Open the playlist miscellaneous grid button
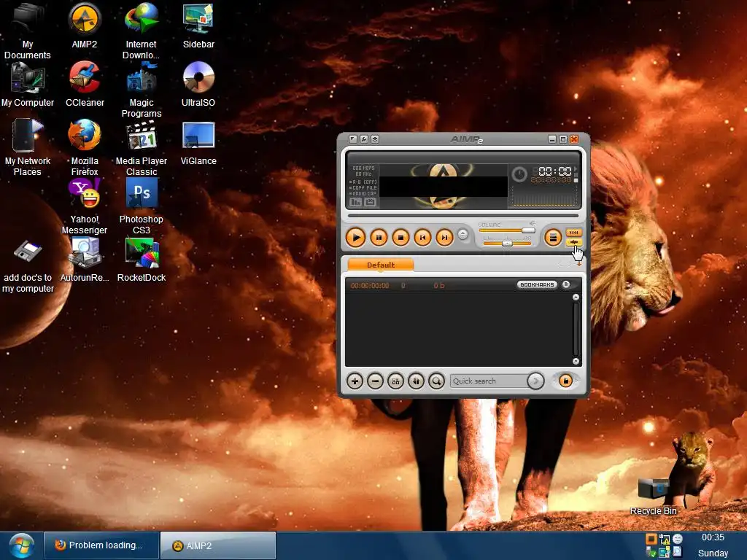Viewport: 747px width, 560px height. (x=395, y=381)
